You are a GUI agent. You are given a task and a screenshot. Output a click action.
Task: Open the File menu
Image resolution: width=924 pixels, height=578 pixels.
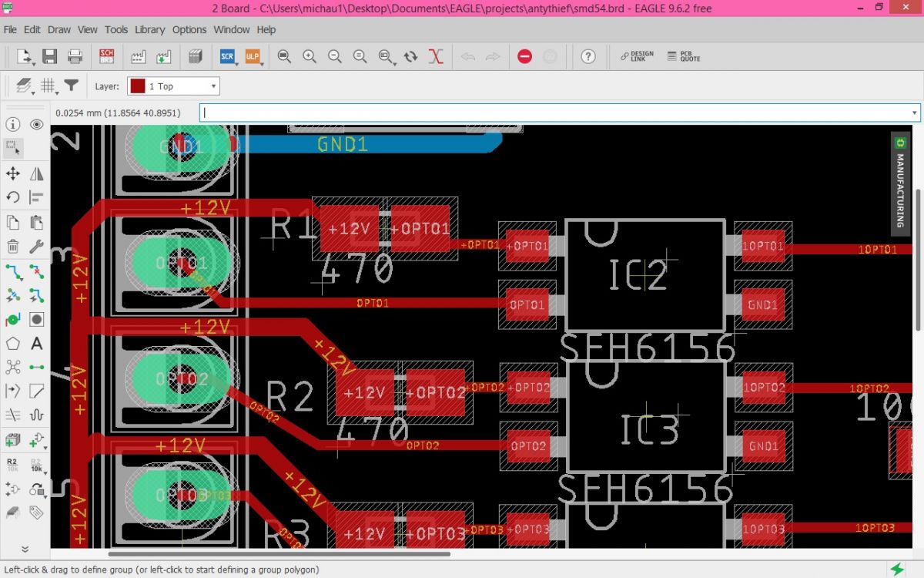pos(10,30)
